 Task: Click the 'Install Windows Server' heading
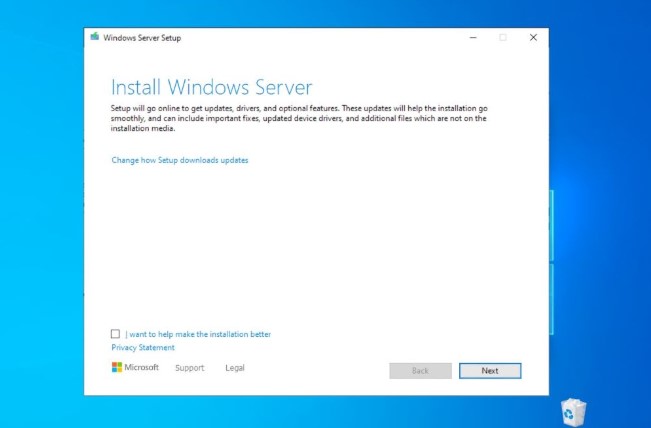coord(211,87)
